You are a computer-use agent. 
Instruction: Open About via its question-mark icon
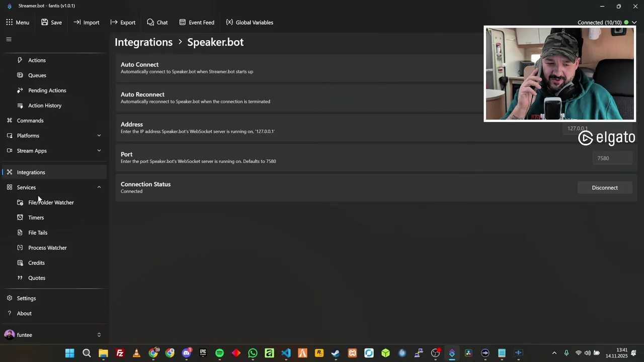(x=9, y=314)
